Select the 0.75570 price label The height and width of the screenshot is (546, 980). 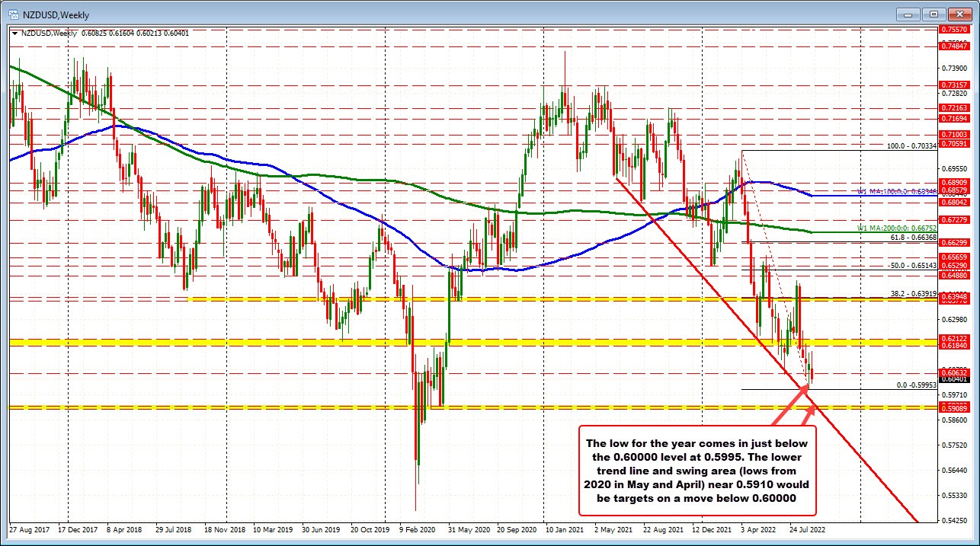pos(954,29)
